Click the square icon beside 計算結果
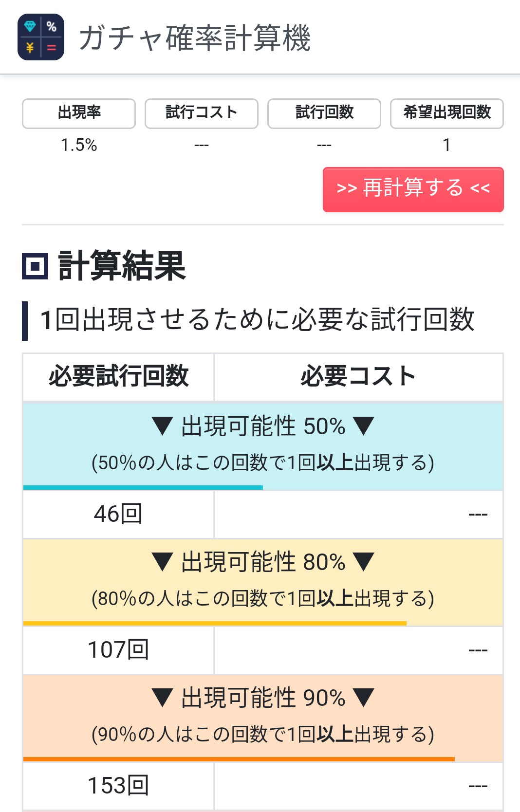 coord(35,266)
